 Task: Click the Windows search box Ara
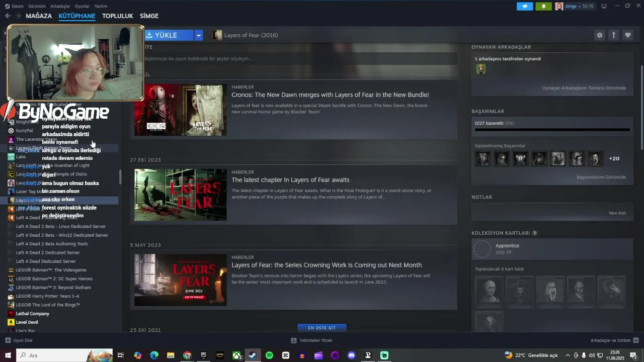click(x=65, y=355)
